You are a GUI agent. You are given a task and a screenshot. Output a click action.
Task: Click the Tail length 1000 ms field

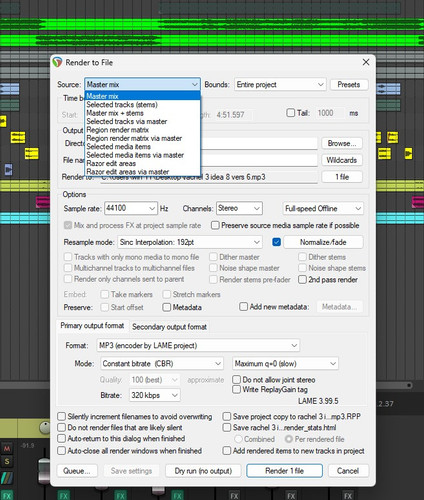(x=331, y=113)
